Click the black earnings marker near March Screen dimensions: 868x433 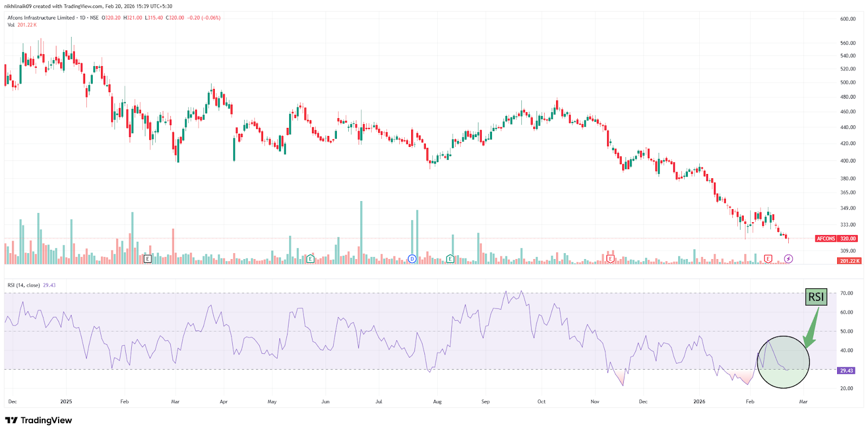point(147,259)
